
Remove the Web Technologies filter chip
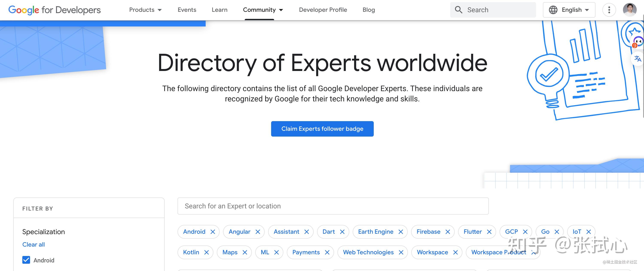coord(401,252)
